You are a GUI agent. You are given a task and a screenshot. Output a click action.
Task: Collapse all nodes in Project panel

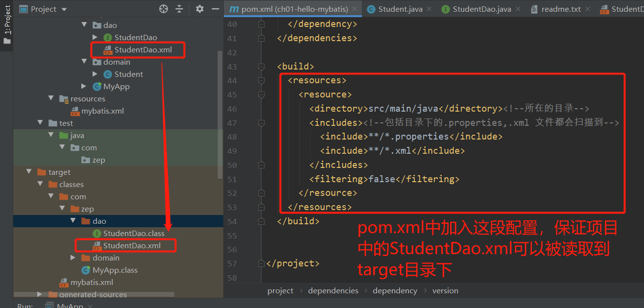(179, 9)
